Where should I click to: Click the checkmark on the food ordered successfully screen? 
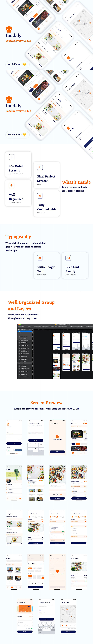click(57, 571)
